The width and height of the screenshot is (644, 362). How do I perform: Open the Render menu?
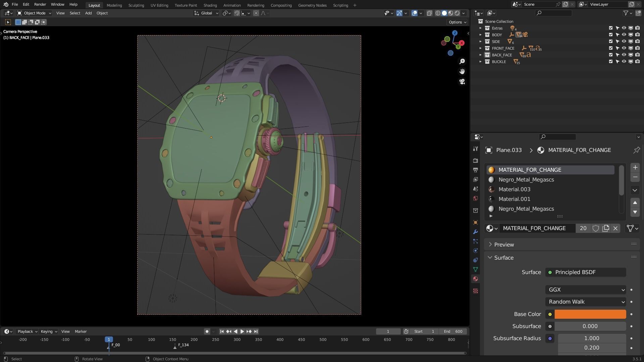pos(40,4)
